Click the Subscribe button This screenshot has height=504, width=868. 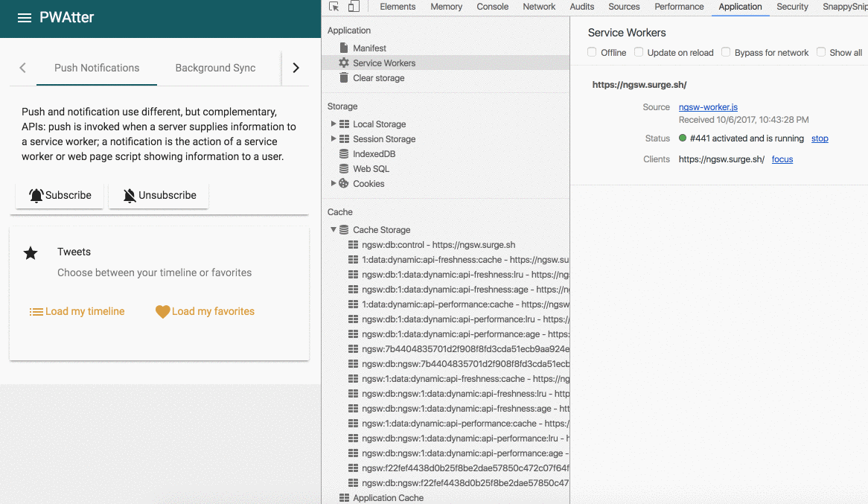60,196
